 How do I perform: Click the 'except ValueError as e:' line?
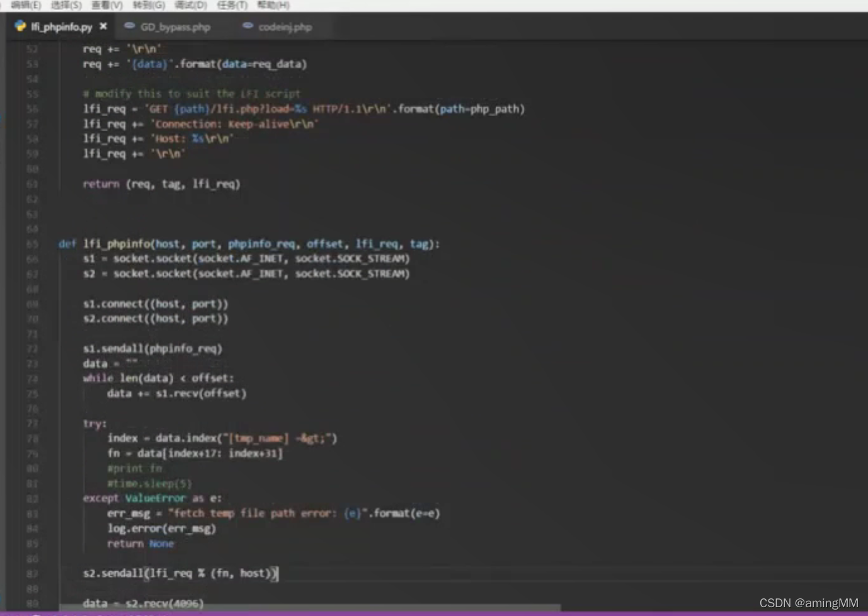(152, 498)
